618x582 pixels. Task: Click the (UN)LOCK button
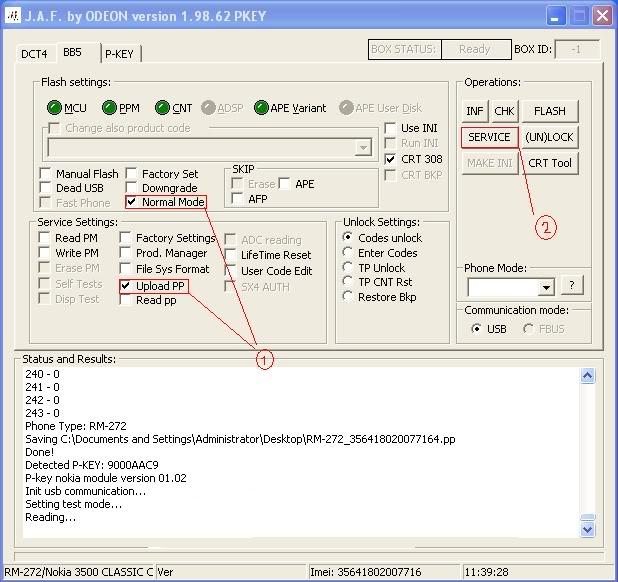pos(550,137)
